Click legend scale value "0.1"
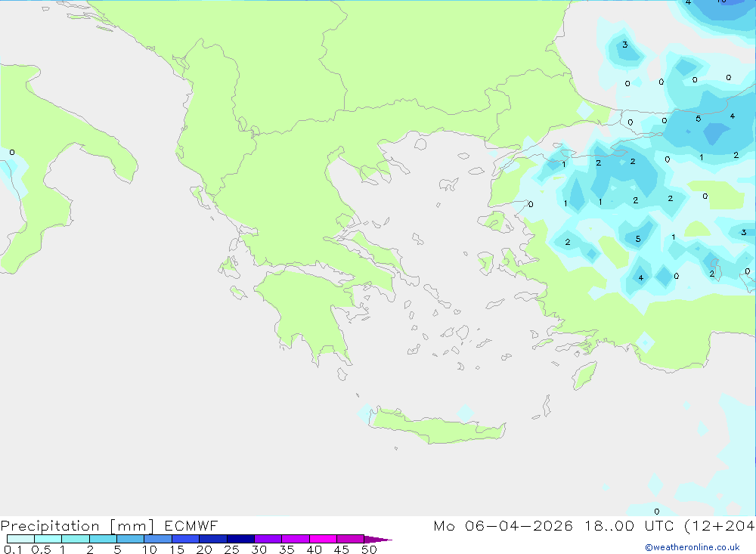Screen dimensions: 756x554 pos(13,549)
